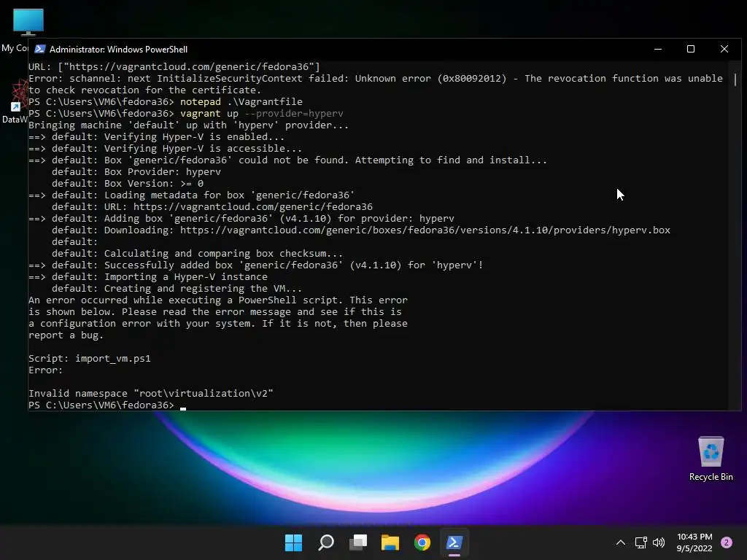
Task: Show hidden system tray icons
Action: point(621,542)
